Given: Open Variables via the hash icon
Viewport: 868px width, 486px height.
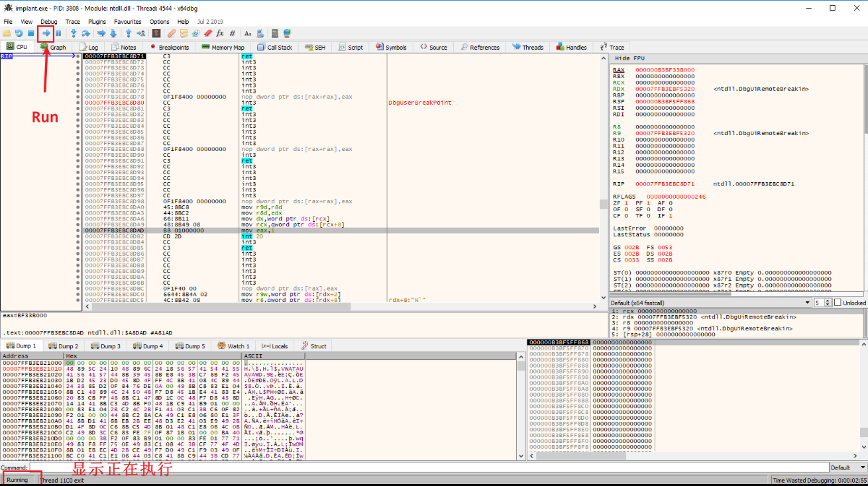Looking at the screenshot, I should [233, 33].
